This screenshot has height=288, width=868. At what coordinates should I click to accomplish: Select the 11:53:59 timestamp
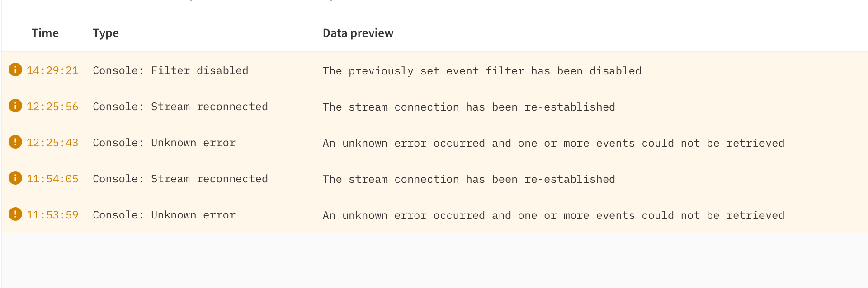click(52, 215)
